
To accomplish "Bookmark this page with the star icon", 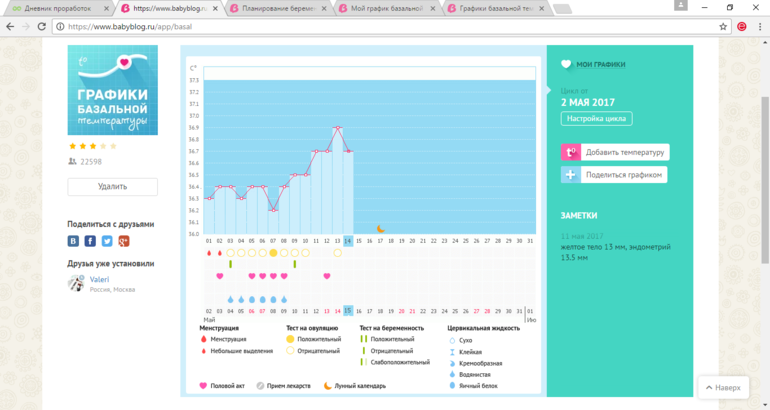I will coord(723,26).
